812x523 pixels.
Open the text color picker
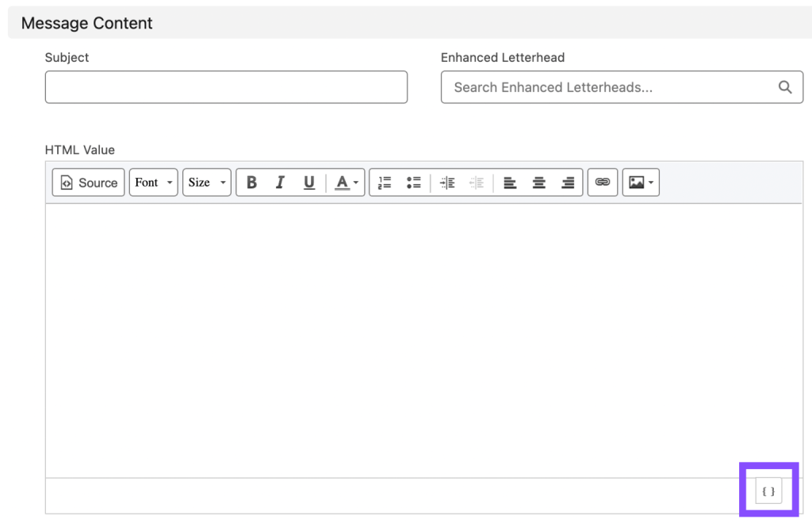(343, 182)
